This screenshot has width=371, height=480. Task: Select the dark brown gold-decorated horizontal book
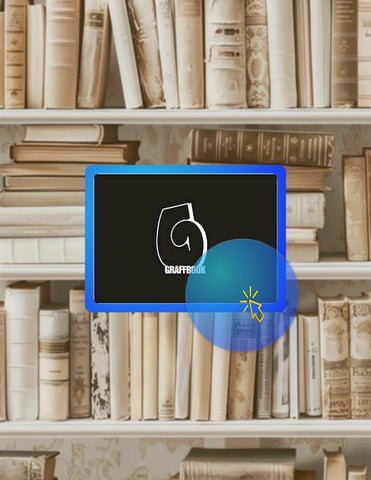262,147
